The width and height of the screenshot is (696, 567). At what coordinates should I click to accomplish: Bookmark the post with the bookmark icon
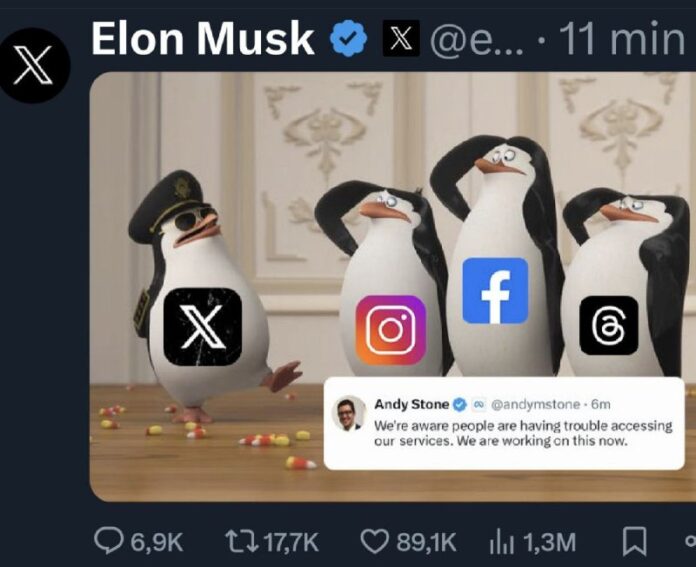coord(633,541)
